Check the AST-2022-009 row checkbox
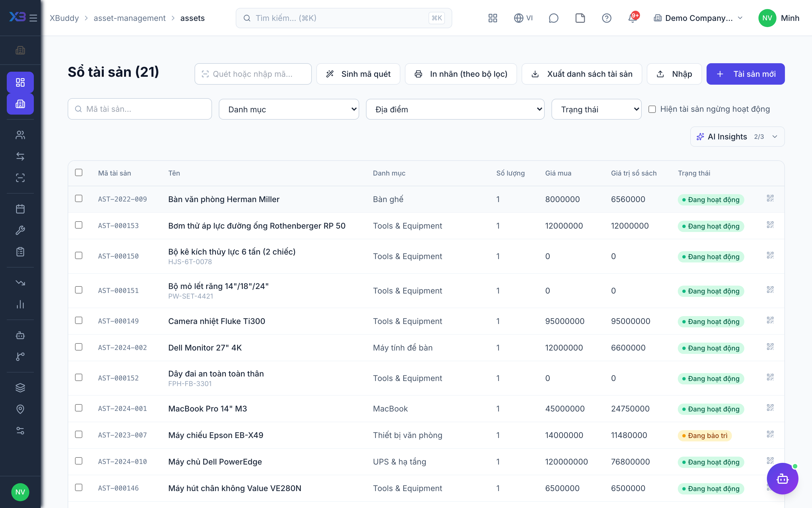812x508 pixels. click(79, 199)
